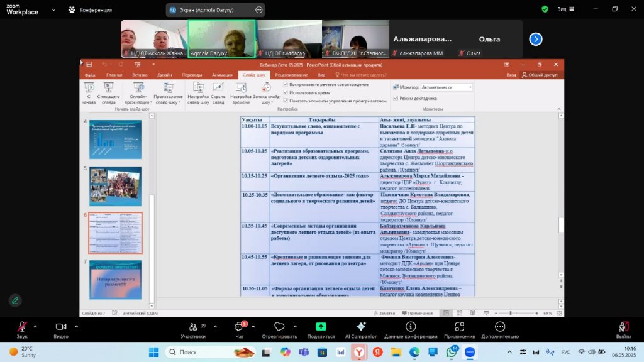644x362 pixels.
Task: Toggle 'Воспроизвести речевое сопровождение' checkbox
Action: (286, 84)
